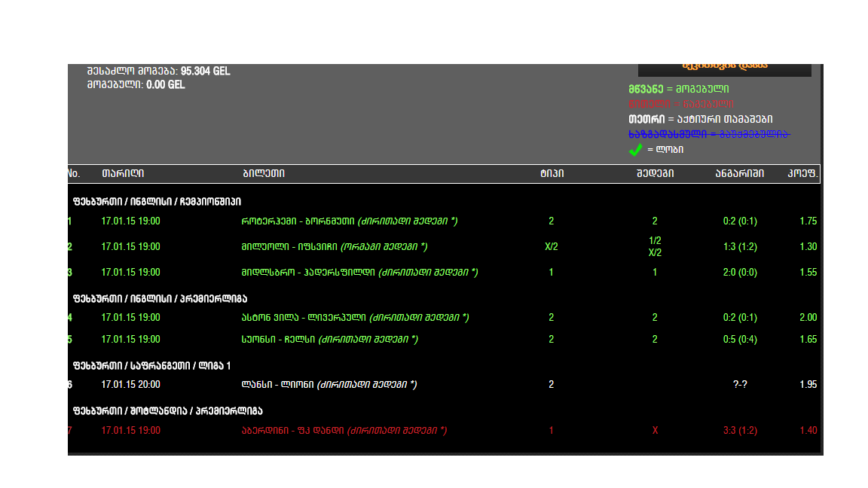The width and height of the screenshot is (868, 488).
Task: Click red result 'X' in row 7
Action: pos(655,431)
